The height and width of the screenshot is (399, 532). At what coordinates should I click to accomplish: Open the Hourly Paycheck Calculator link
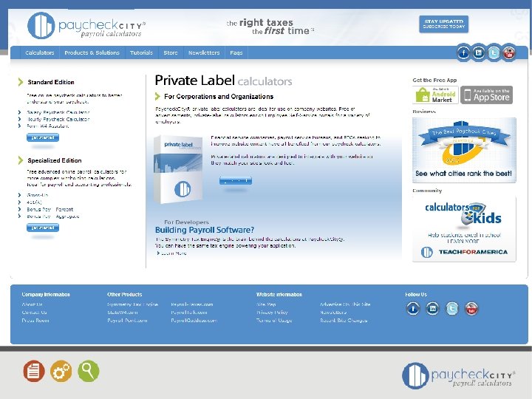[58, 119]
